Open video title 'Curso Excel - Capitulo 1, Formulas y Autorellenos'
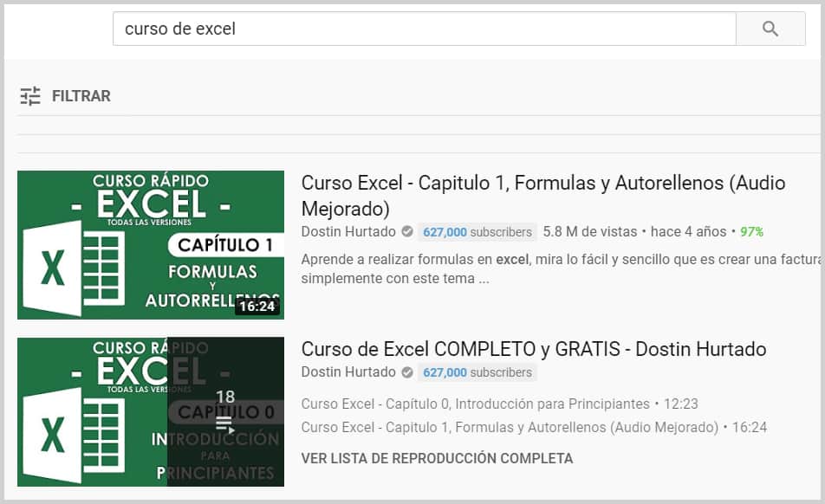 (543, 196)
